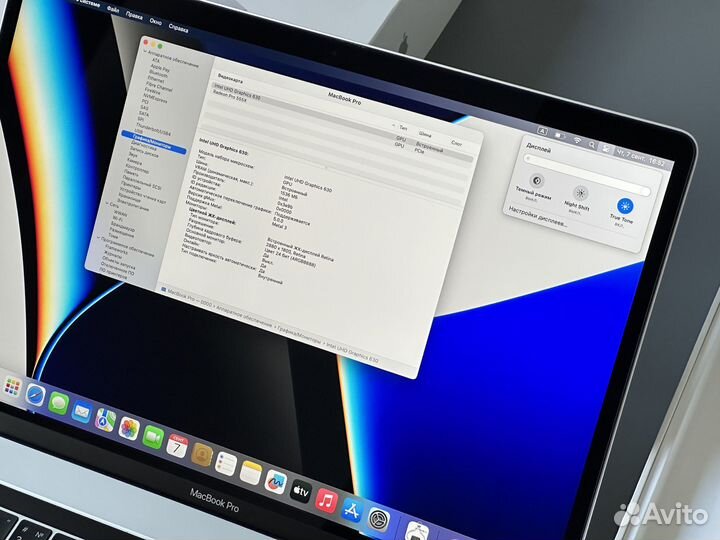Launch Freeform from the Dock
The width and height of the screenshot is (720, 540).
click(x=276, y=482)
